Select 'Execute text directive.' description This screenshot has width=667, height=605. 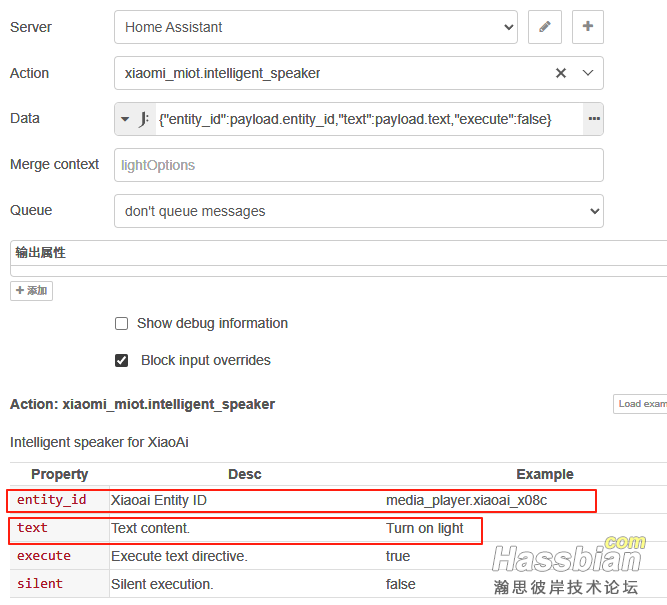point(179,556)
